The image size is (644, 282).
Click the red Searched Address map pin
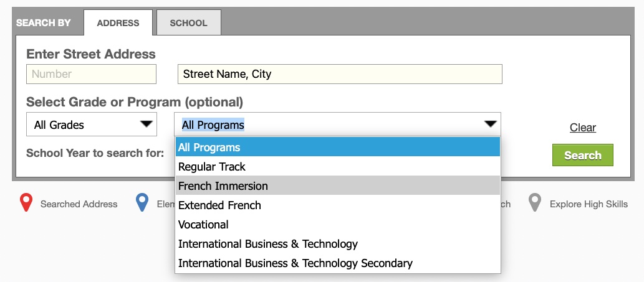(26, 204)
